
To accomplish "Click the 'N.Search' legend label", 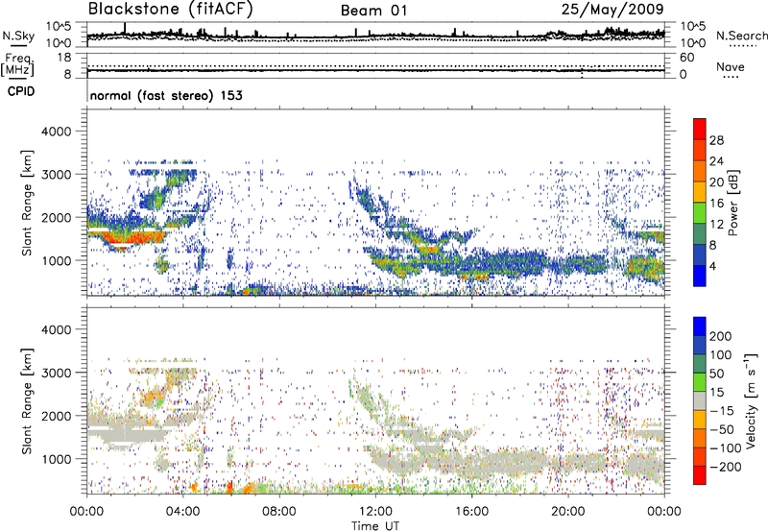I will pyautogui.click(x=741, y=36).
